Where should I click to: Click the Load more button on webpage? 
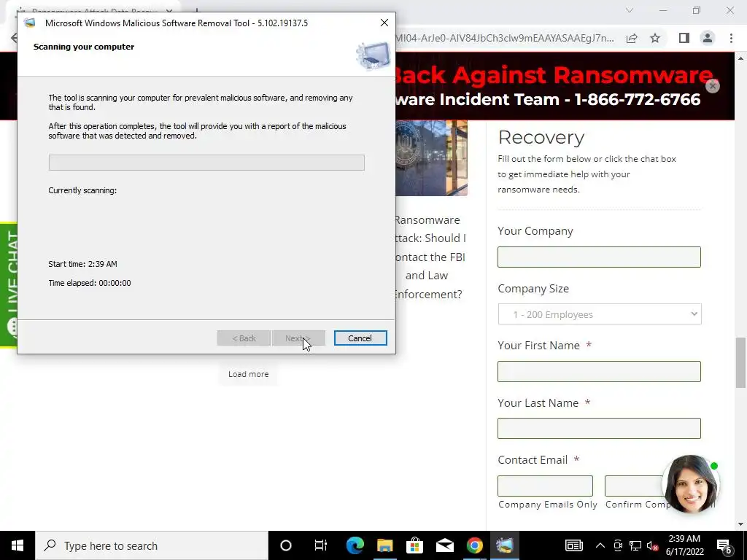pyautogui.click(x=248, y=374)
